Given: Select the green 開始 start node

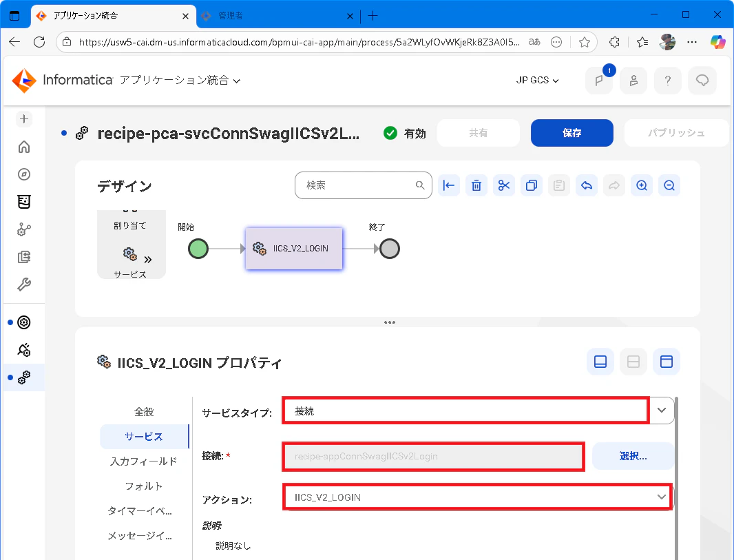Looking at the screenshot, I should pyautogui.click(x=198, y=249).
